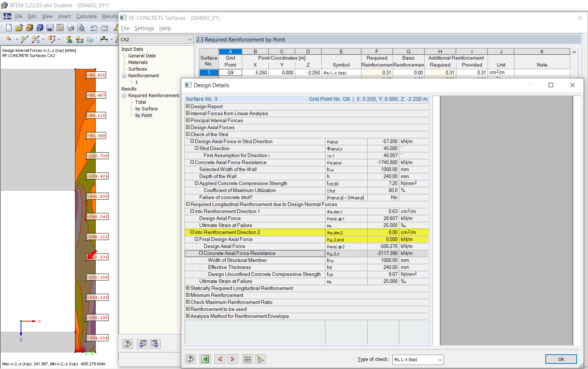
Task: Expand the Minimum Reinforcement section
Action: pyautogui.click(x=188, y=295)
